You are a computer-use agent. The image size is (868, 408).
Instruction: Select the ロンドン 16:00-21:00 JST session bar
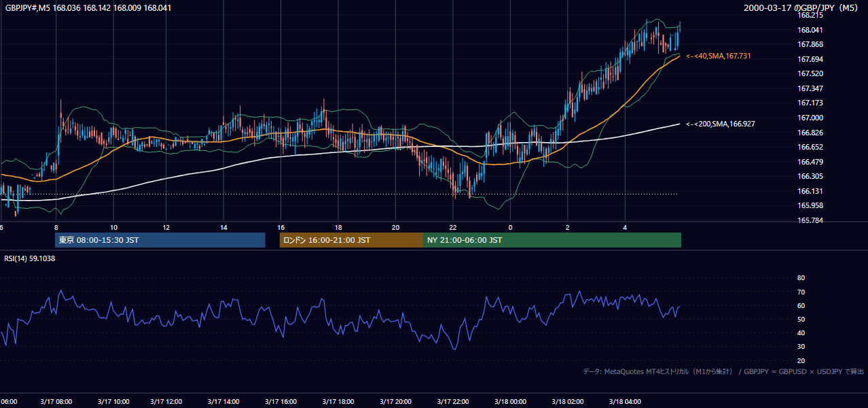352,240
